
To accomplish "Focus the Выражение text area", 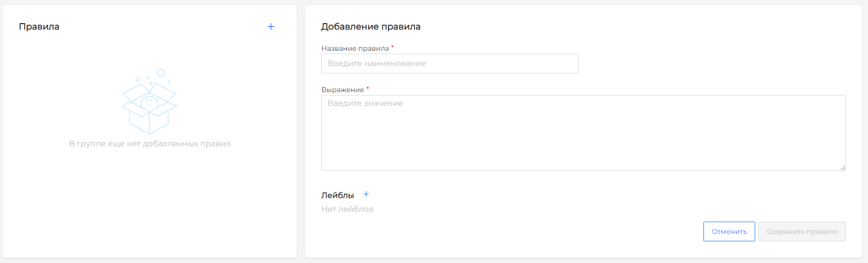I will click(x=583, y=133).
